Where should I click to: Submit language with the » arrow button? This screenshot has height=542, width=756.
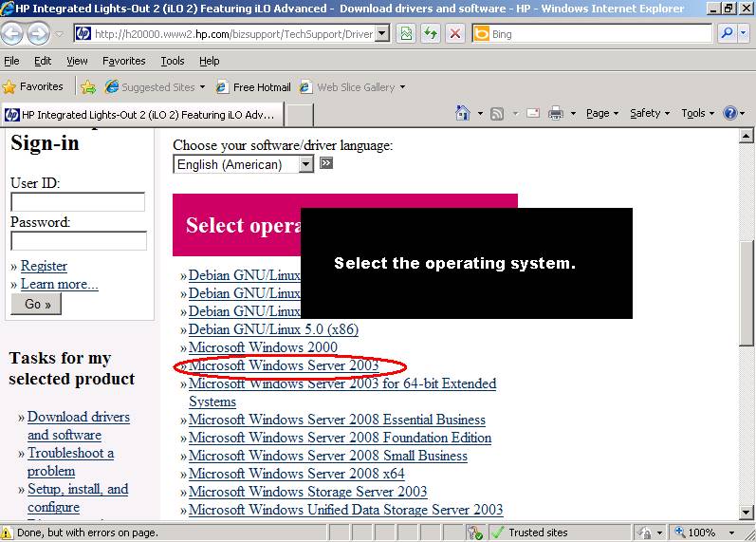point(326,163)
